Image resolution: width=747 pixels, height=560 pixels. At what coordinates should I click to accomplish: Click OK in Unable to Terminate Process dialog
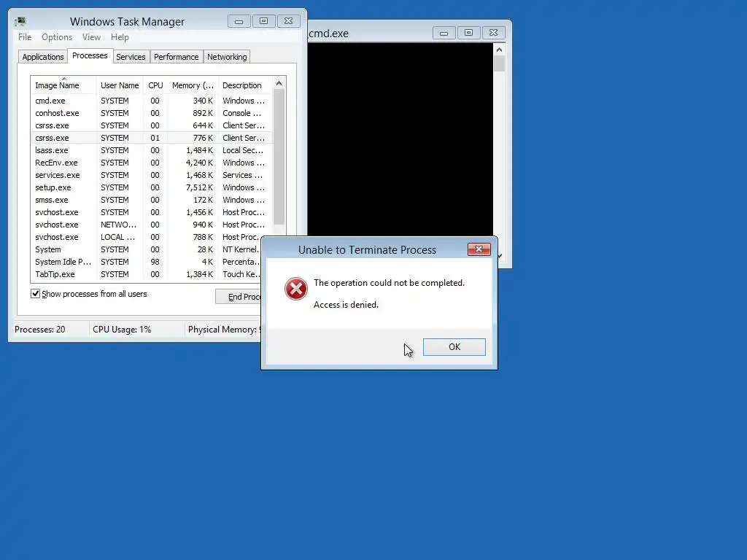[x=454, y=346]
